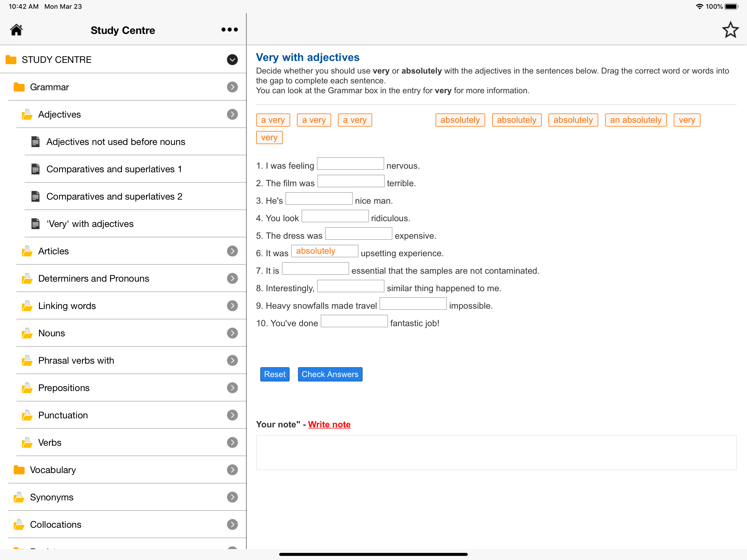The image size is (747, 560).
Task: Click the gap in sentence 9 before impossible
Action: pos(413,304)
